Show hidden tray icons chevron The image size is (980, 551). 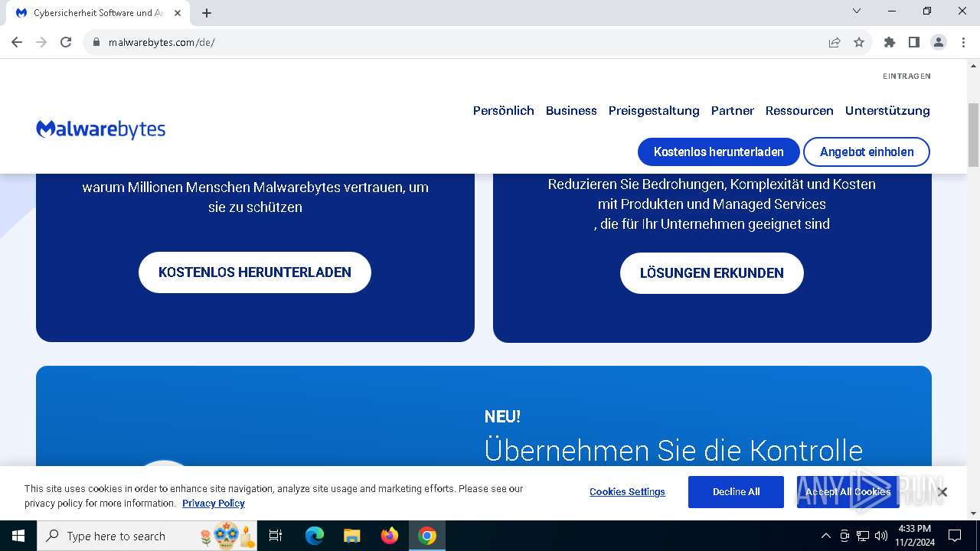click(x=825, y=536)
